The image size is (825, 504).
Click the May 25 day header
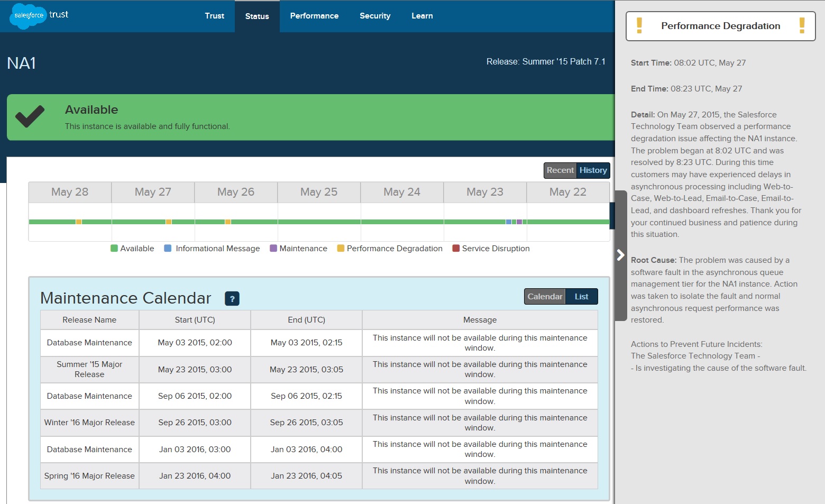click(319, 193)
